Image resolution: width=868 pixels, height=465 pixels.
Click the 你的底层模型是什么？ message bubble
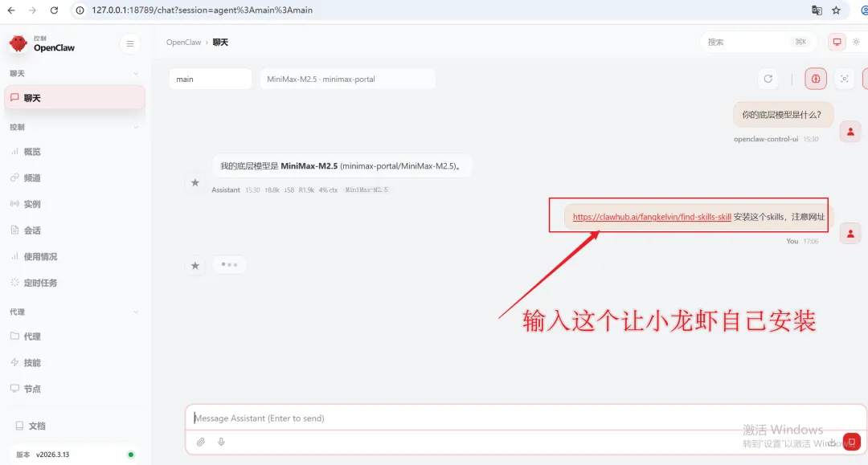pos(784,115)
